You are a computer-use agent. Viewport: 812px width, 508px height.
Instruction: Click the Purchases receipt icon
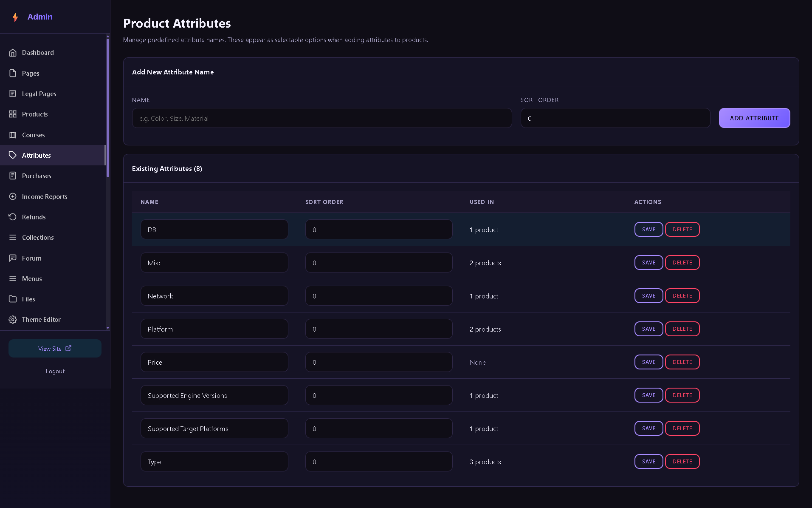click(x=13, y=176)
